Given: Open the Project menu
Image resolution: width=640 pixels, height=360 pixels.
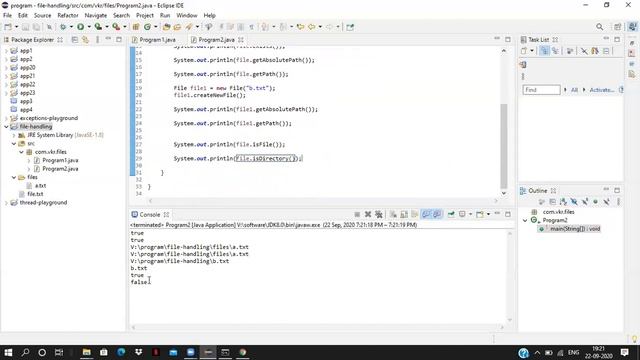Looking at the screenshot, I should click(145, 16).
